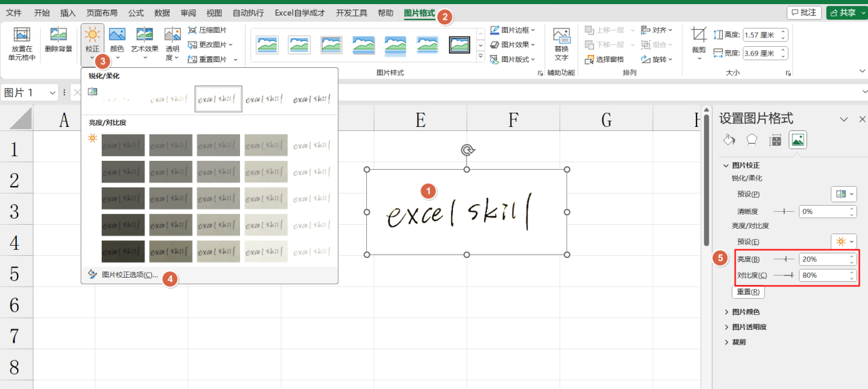
Task: Adjust the 对比度 contrast slider
Action: (x=784, y=275)
